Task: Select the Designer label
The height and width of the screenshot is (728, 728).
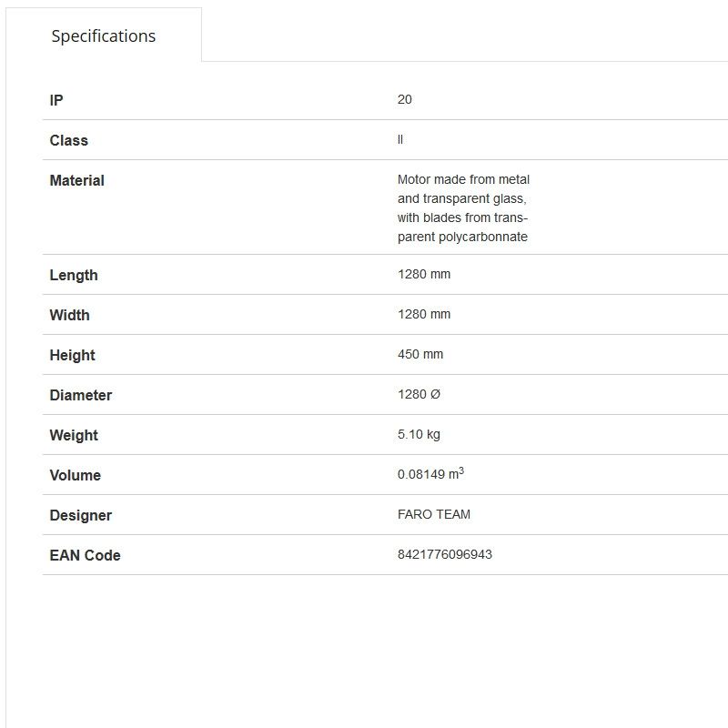Action: (x=80, y=515)
